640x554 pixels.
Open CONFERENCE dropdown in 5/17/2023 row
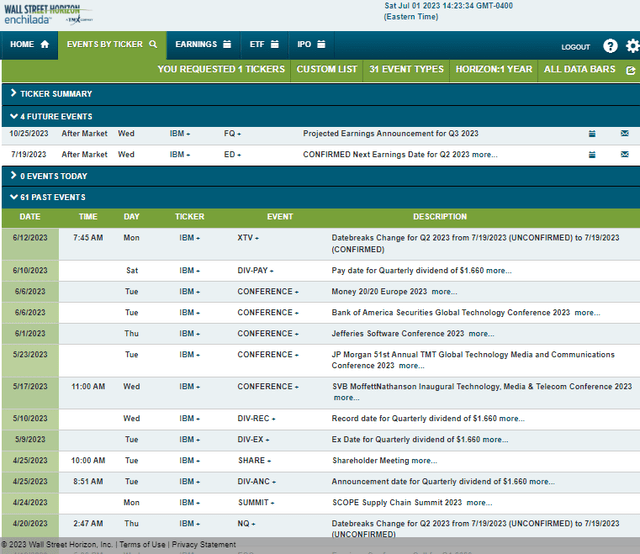(268, 386)
